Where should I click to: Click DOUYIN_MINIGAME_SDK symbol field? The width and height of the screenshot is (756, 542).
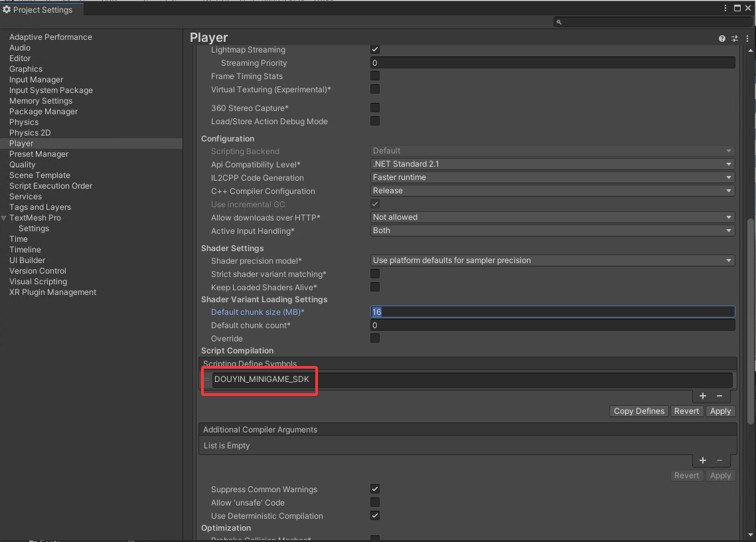tap(472, 379)
